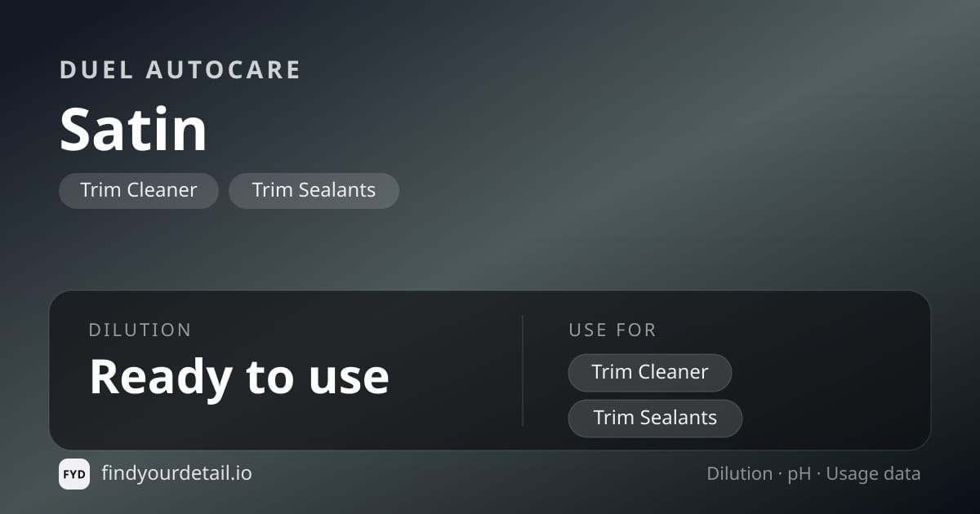The width and height of the screenshot is (980, 514).
Task: Click the vertical divider inside the info card
Action: click(523, 370)
